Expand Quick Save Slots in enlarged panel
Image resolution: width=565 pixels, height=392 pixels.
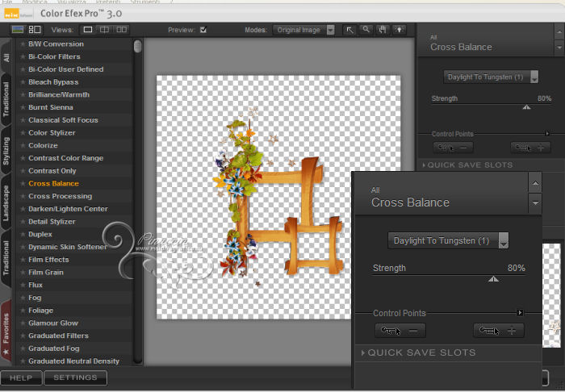click(x=420, y=352)
